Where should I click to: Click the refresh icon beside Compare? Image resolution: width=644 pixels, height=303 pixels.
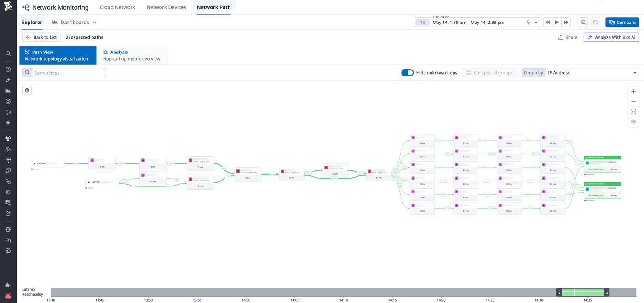(x=595, y=22)
